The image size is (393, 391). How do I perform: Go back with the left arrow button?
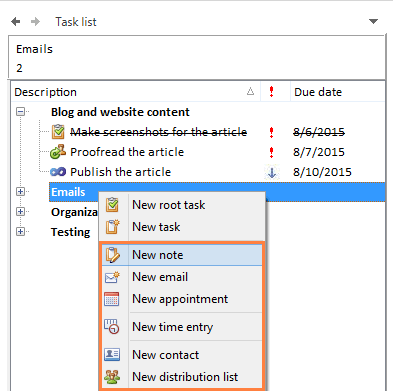16,22
